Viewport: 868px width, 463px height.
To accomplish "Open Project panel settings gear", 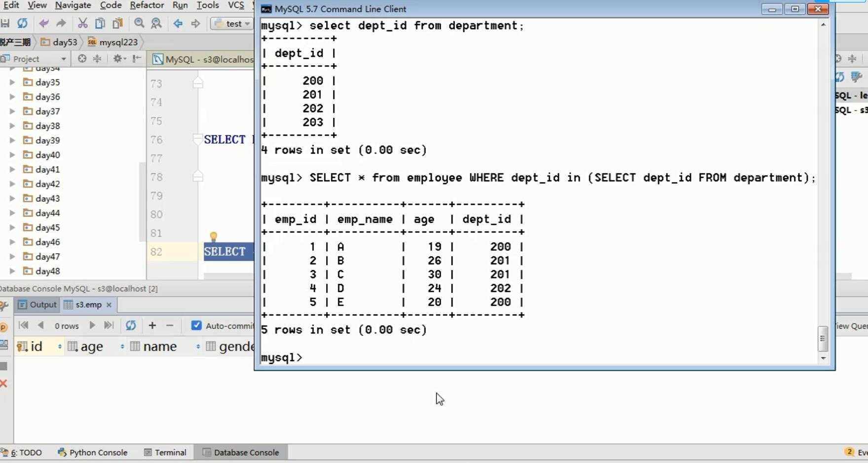I will (x=118, y=59).
